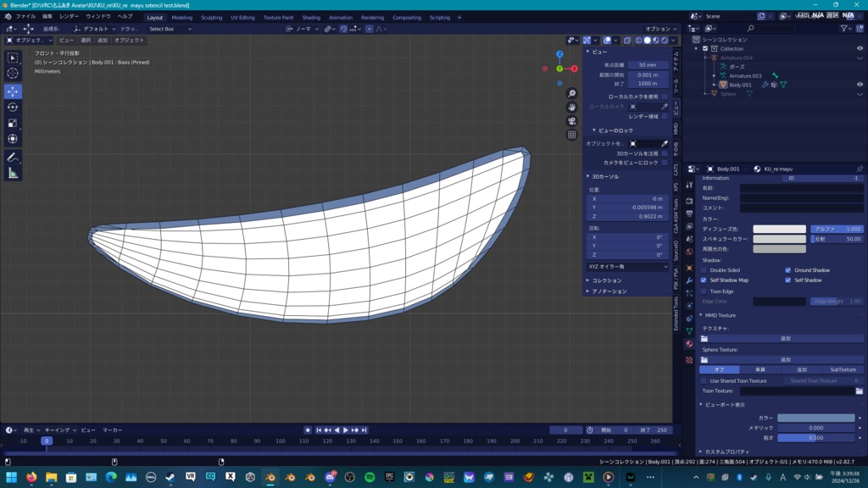Enable Use Shared Toon Texture
Screen dimensions: 868x488
click(704, 380)
